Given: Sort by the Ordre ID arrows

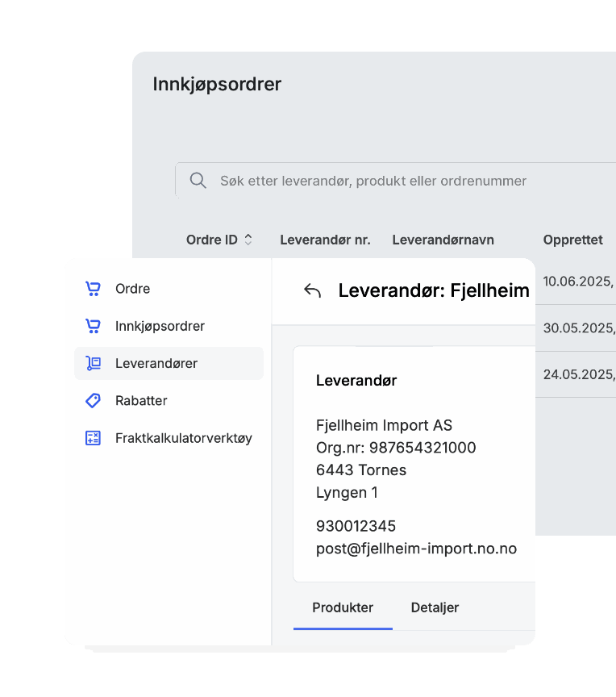Looking at the screenshot, I should [x=248, y=240].
